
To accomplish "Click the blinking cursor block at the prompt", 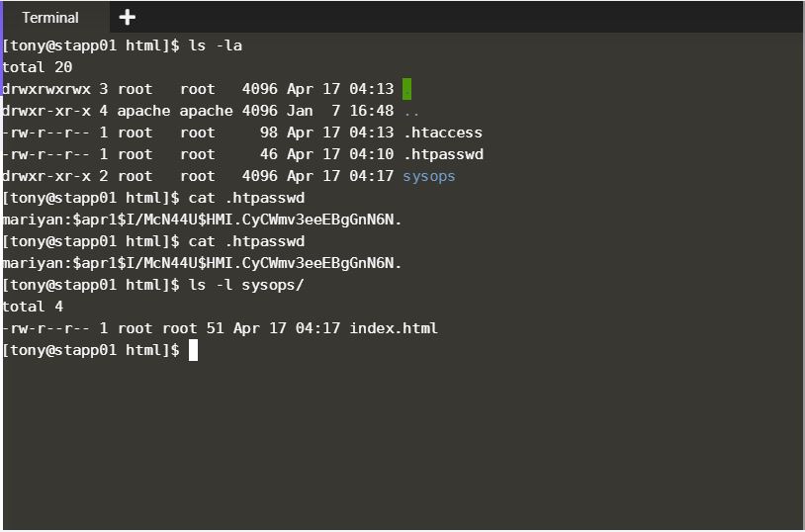I will click(193, 350).
